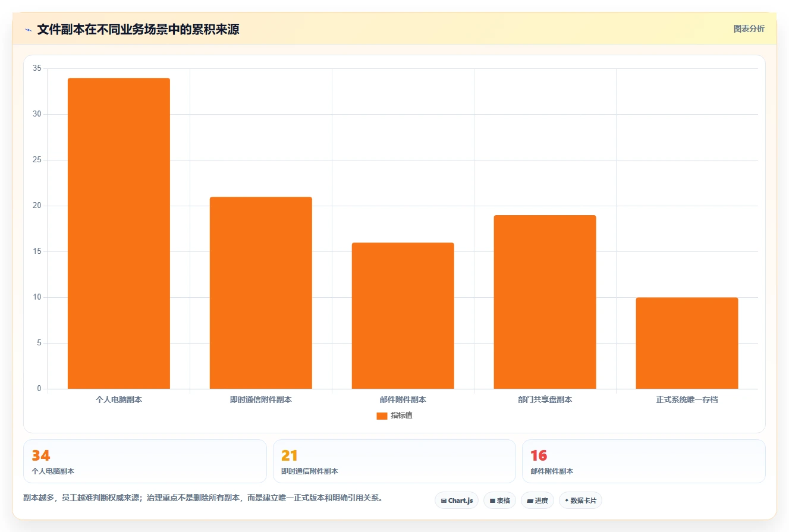Viewport: 789px width, 532px height.
Task: Click the star icon in 数据卡片 chip
Action: pyautogui.click(x=567, y=500)
